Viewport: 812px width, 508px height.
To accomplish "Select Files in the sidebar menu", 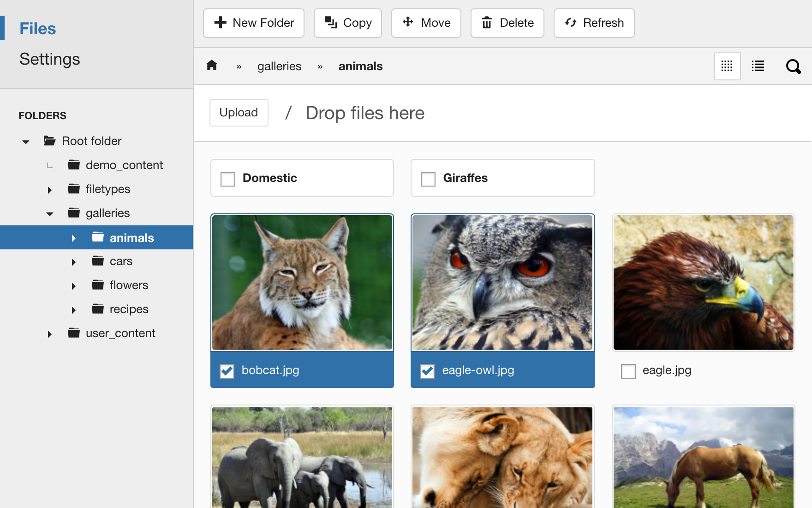I will [38, 29].
